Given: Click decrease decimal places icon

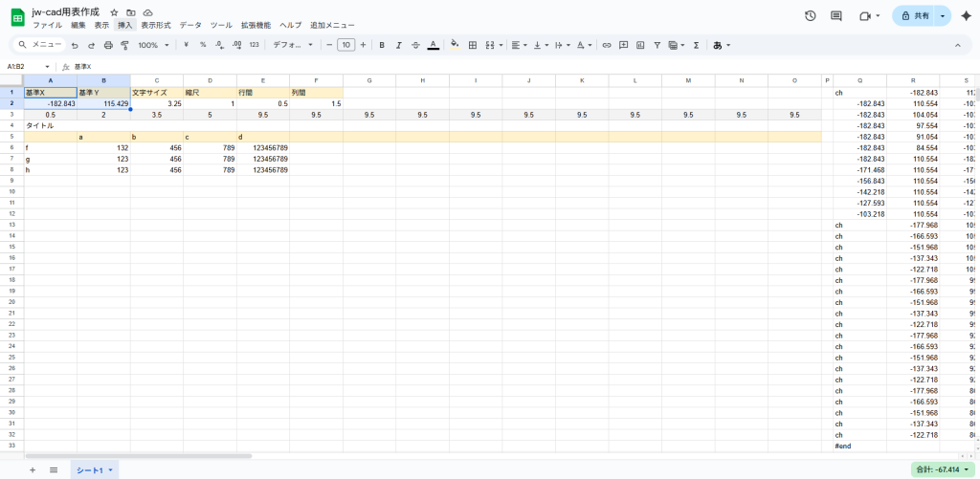Looking at the screenshot, I should 219,45.
